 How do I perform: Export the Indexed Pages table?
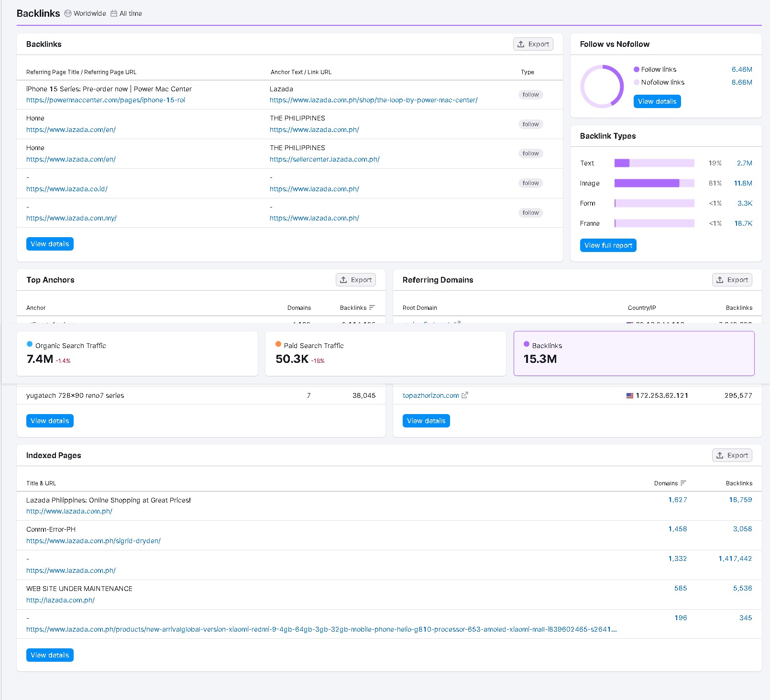tap(732, 455)
